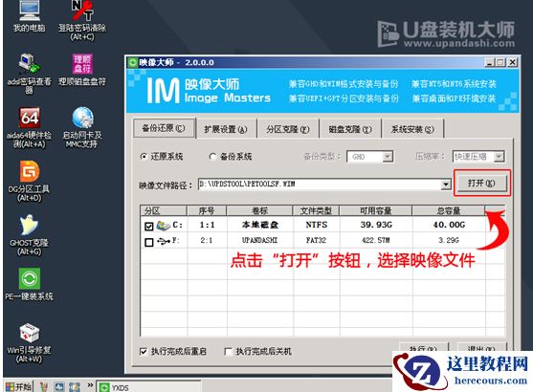Sort by the 序号 column header

207,210
